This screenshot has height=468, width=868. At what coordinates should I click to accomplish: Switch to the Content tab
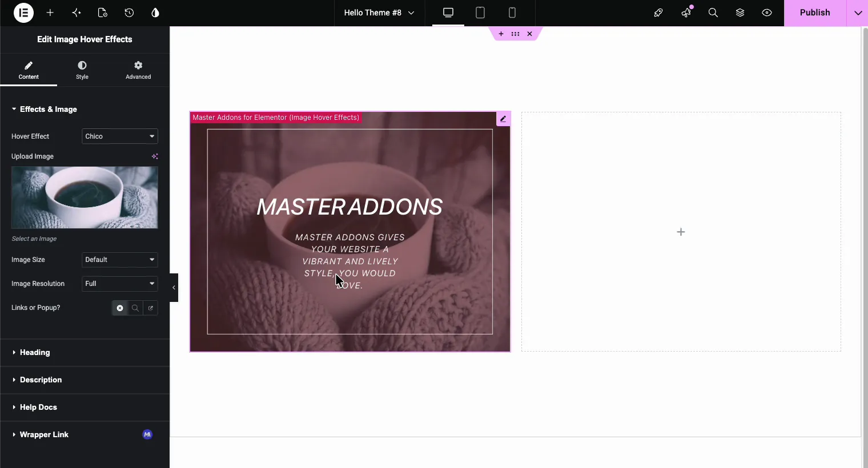click(29, 70)
